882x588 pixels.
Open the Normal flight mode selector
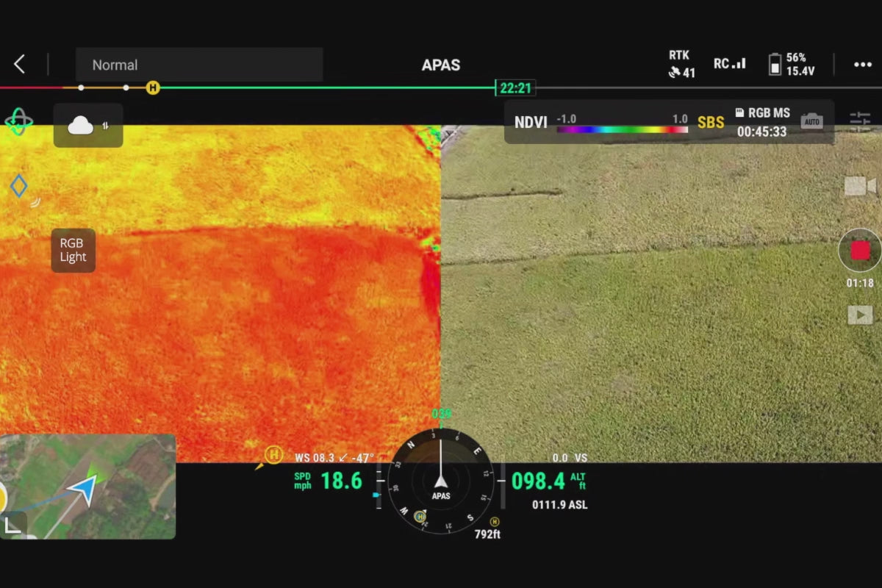pos(199,65)
